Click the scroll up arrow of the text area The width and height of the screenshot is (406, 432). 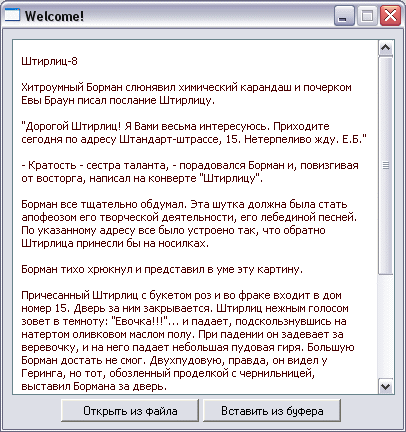pos(386,48)
